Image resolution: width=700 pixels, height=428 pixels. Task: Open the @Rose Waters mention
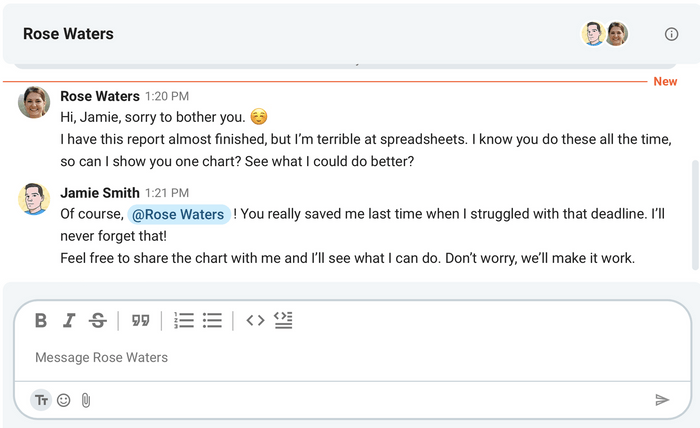point(179,214)
